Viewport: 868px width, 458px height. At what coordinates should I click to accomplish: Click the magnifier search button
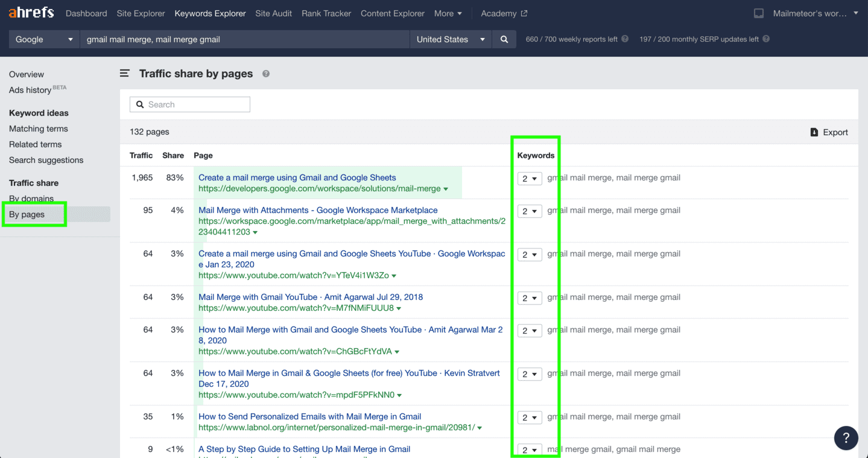click(x=504, y=39)
